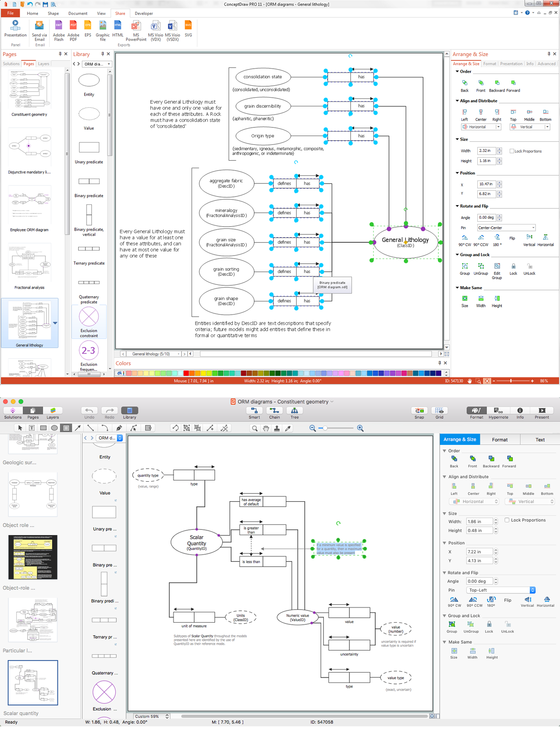Open the Custom 59% zoom dropdown
Image resolution: width=560 pixels, height=732 pixels.
(151, 717)
